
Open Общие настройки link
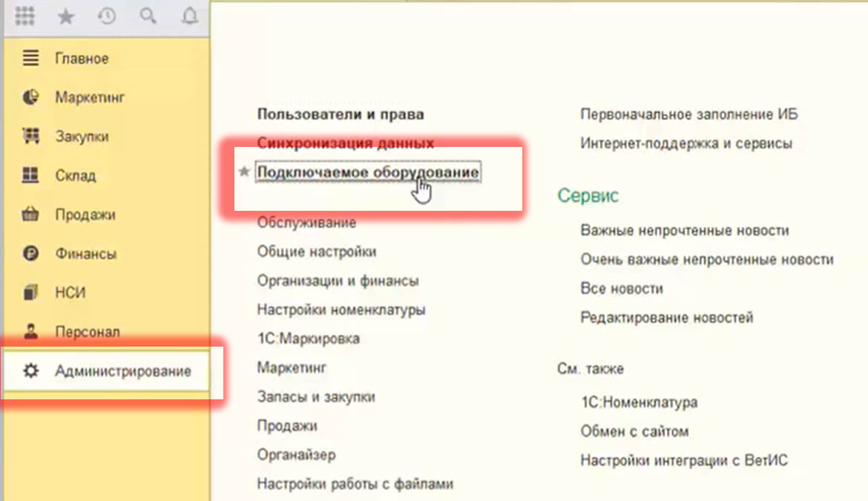pyautogui.click(x=317, y=252)
